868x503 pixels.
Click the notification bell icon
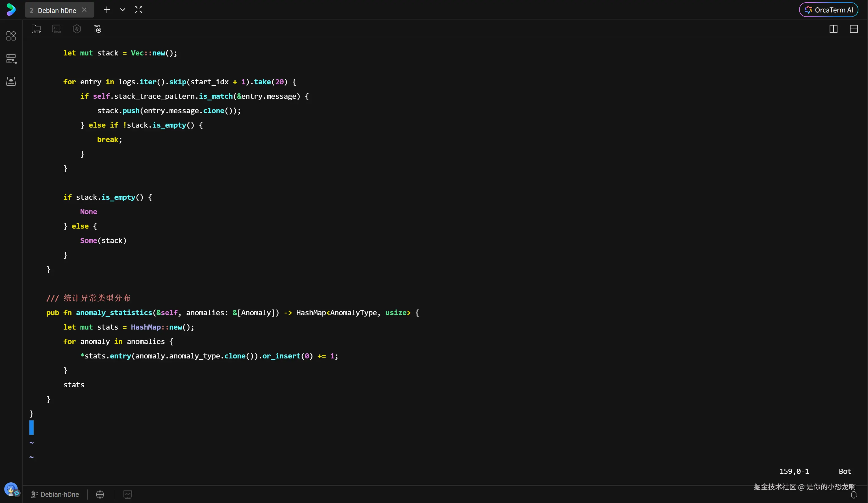(x=854, y=495)
